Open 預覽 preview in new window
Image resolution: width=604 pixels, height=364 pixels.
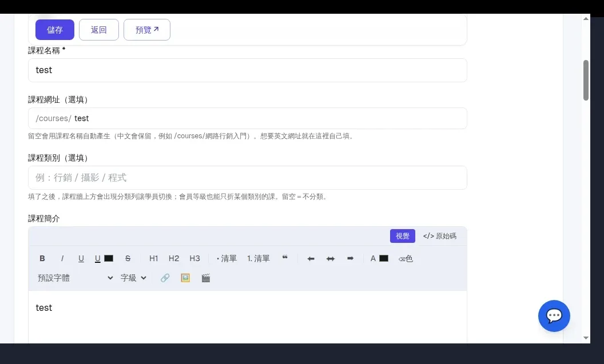click(x=147, y=30)
